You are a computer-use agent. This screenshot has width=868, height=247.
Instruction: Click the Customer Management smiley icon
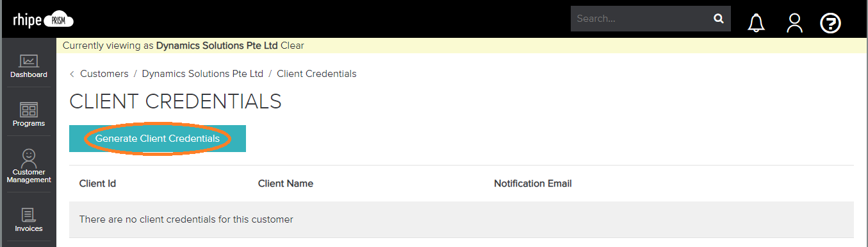[x=29, y=157]
